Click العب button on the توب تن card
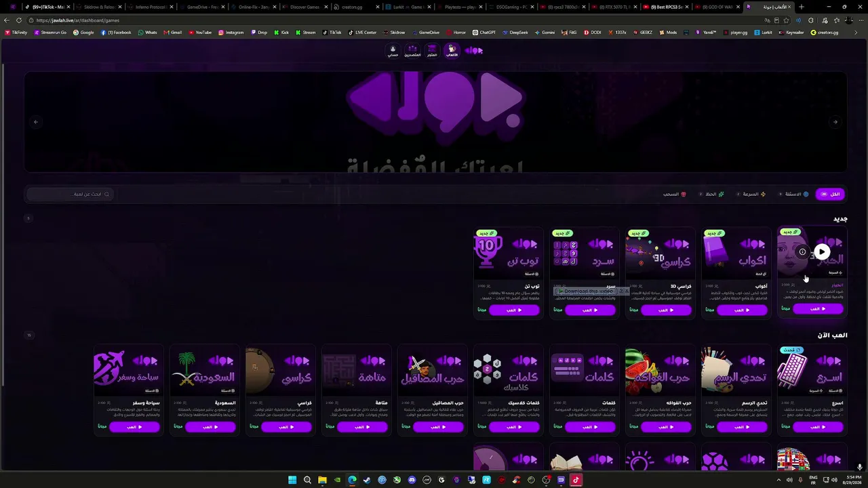 coord(514,310)
